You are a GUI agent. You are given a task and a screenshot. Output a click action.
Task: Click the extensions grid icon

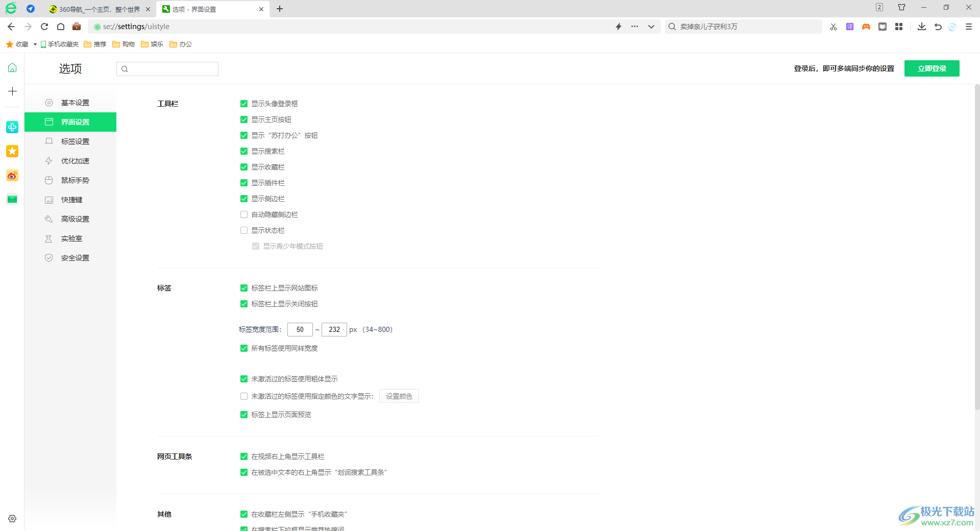(x=899, y=27)
